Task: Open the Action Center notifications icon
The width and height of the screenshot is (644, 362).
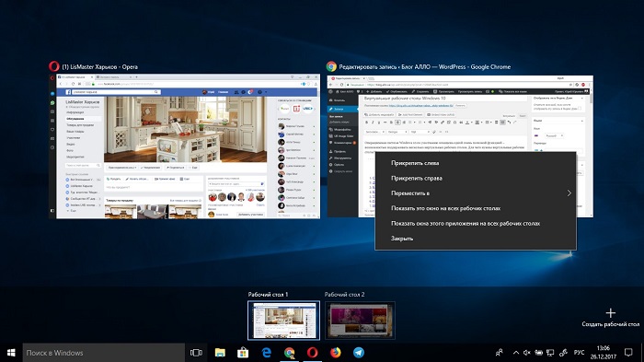Action: [628, 353]
